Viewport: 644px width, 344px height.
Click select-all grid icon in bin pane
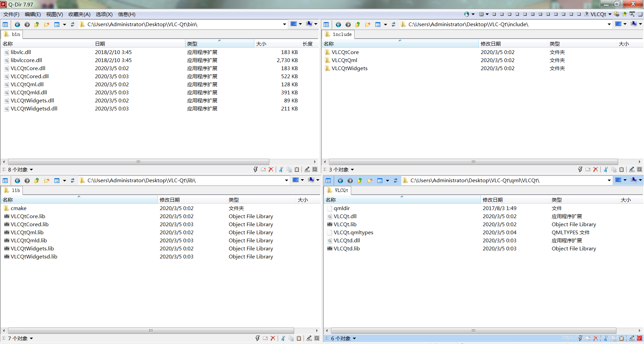click(x=315, y=170)
